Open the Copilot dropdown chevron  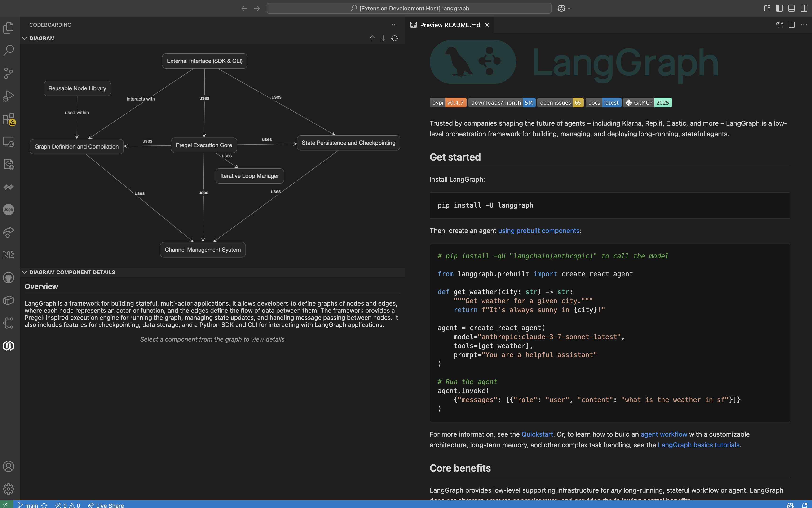pos(569,9)
